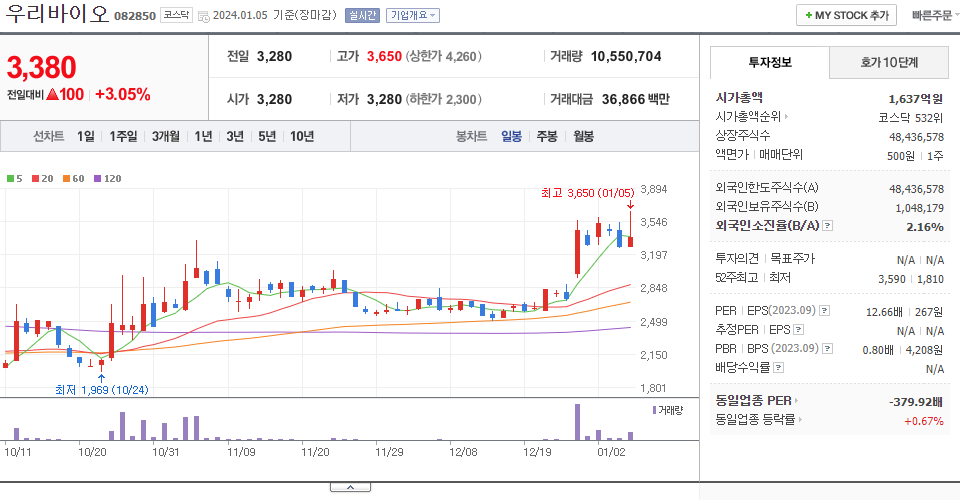The height and width of the screenshot is (500, 960).
Task: Select 1년 line chart period
Action: pyautogui.click(x=203, y=136)
